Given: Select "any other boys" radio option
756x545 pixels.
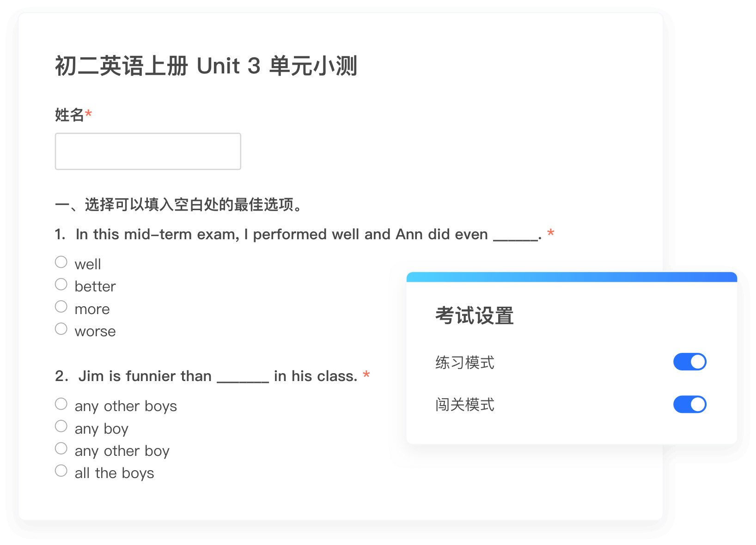Looking at the screenshot, I should coord(61,404).
